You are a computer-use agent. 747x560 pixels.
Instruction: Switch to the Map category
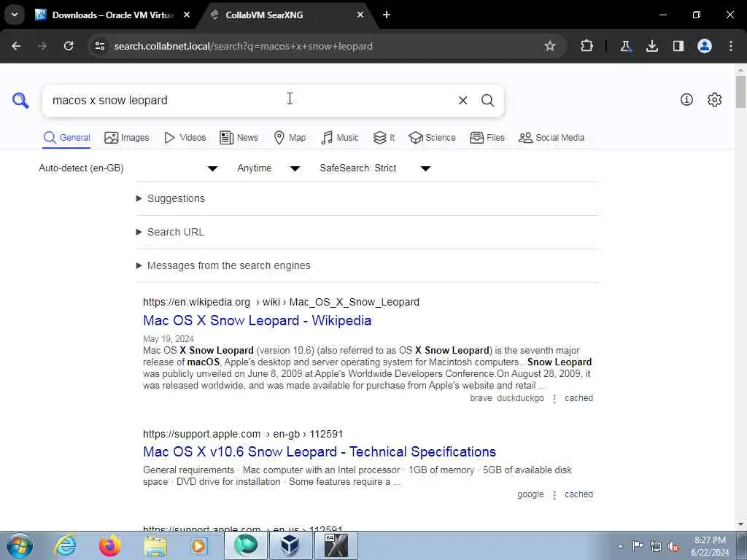click(290, 138)
